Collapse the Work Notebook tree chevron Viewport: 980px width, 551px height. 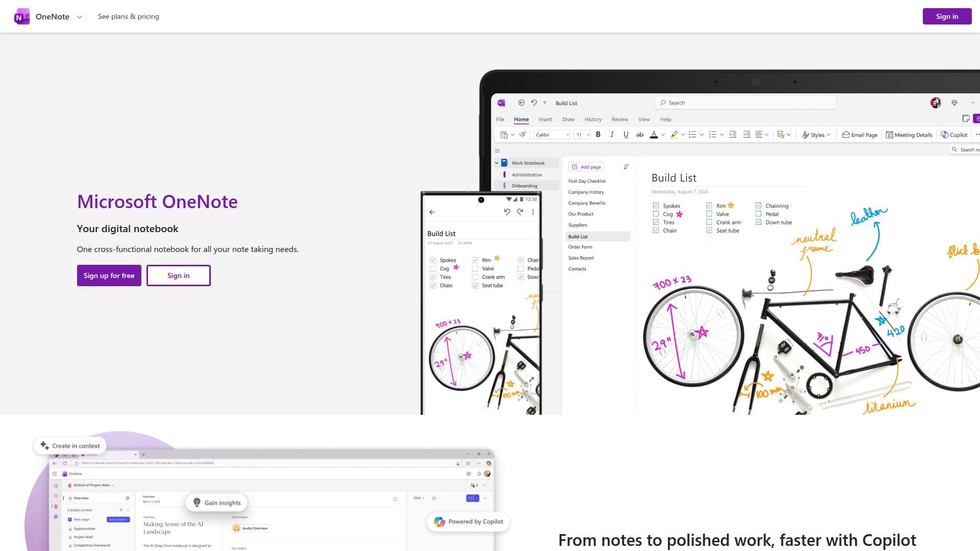point(497,163)
